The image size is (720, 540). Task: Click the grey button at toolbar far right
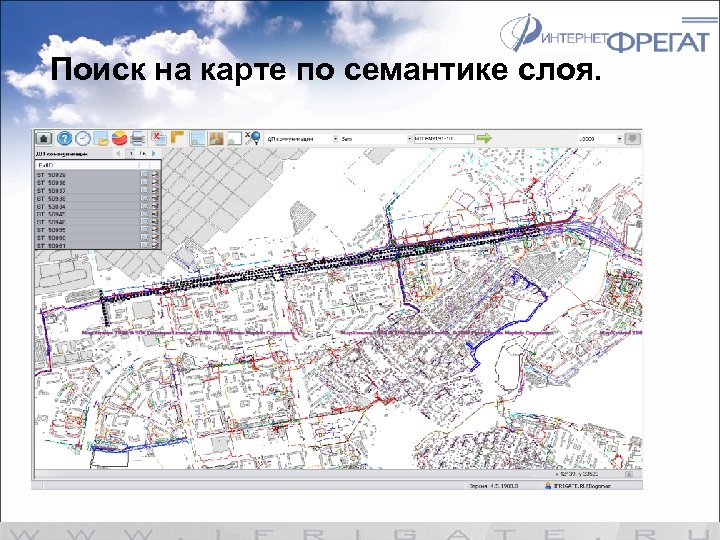(633, 139)
